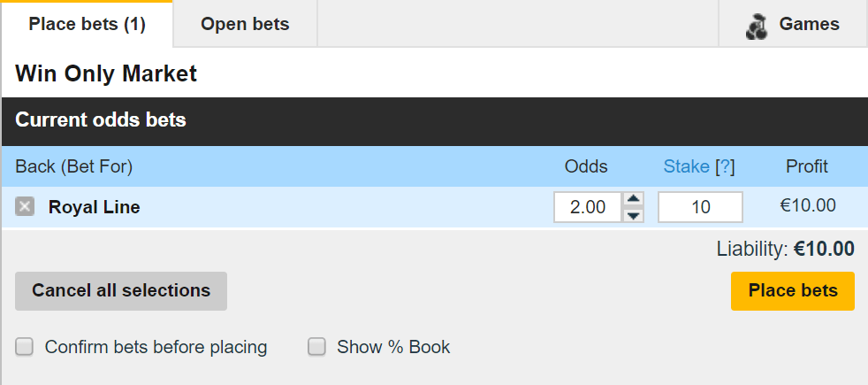Click the Win Only Market heading

(106, 73)
